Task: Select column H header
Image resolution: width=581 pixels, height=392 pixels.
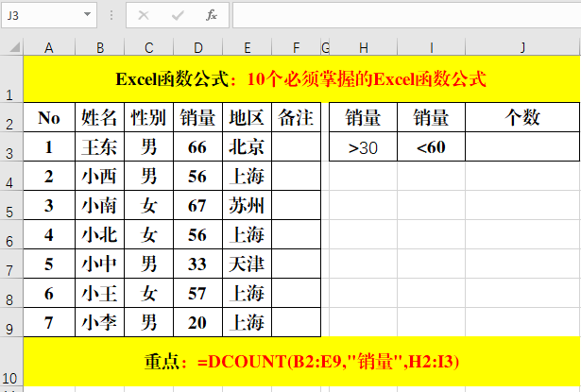Action: 363,47
